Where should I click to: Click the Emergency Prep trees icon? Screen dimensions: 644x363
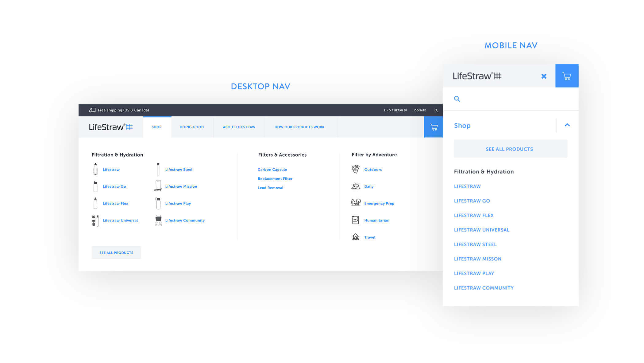tap(355, 203)
